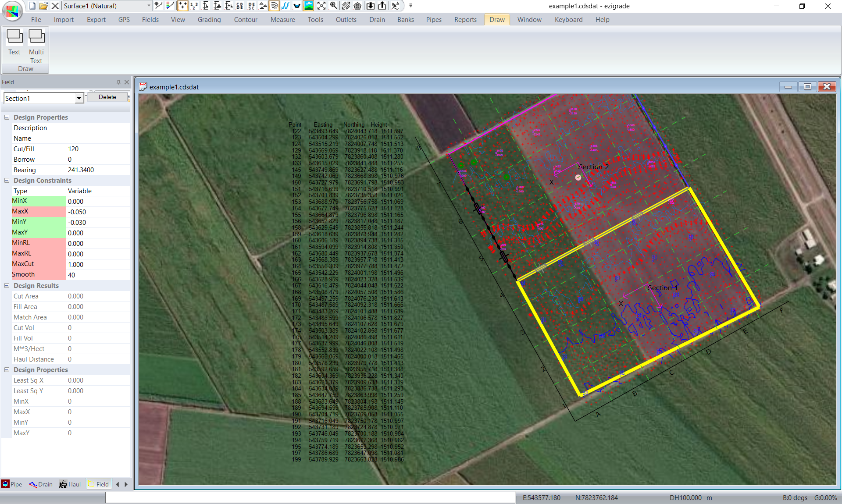Toggle the contour lines display button

click(x=274, y=6)
